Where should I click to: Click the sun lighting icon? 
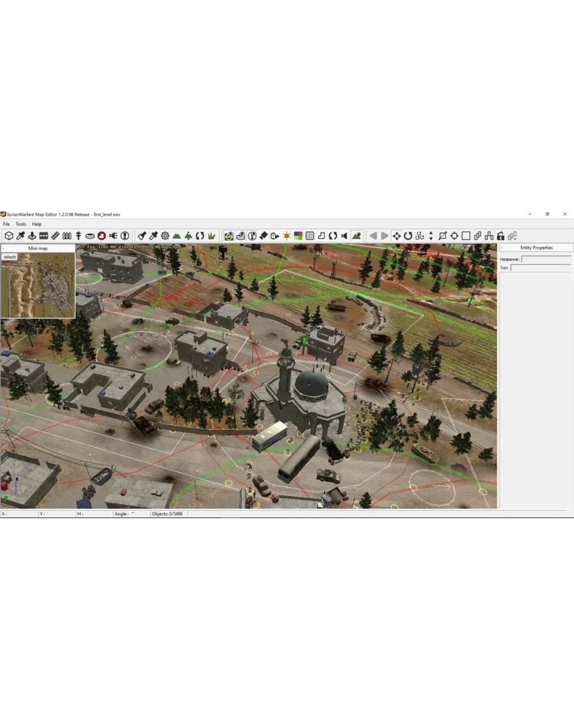287,236
